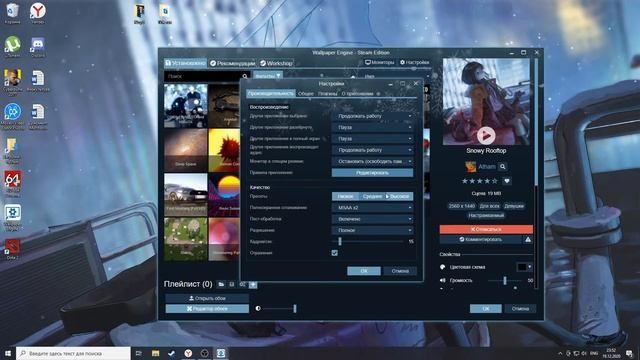Click the playlist open-folder icon
This screenshot has width=640, height=360.
[221, 284]
